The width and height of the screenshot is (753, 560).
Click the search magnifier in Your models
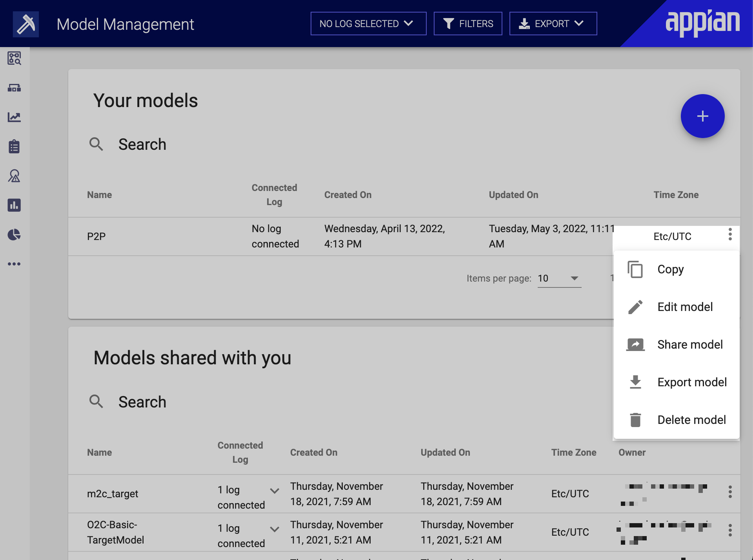click(x=96, y=144)
